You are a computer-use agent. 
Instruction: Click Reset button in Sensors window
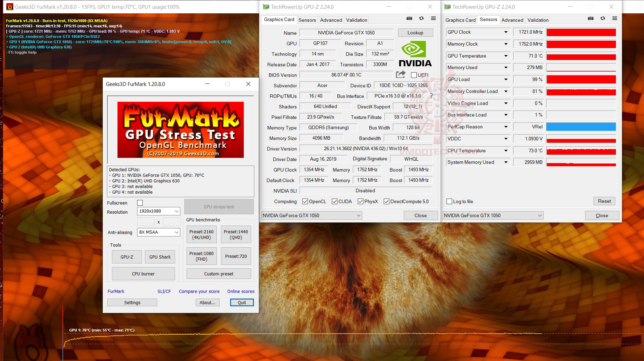[x=604, y=201]
